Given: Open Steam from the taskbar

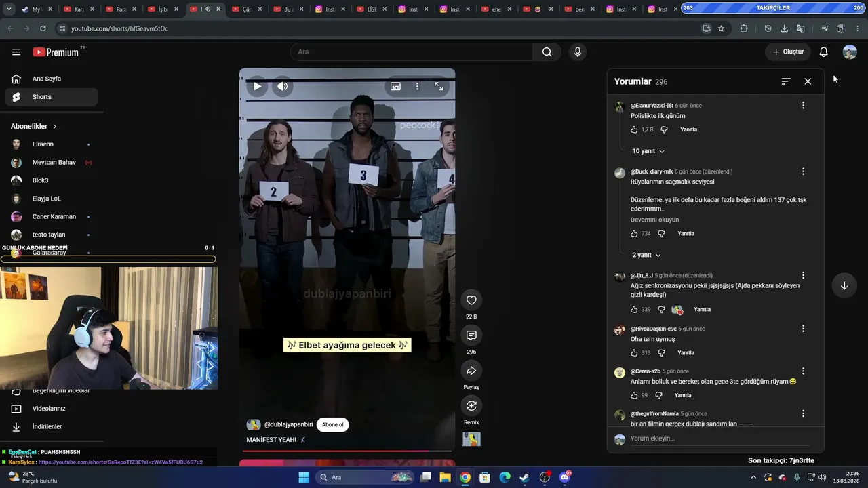Looking at the screenshot, I should click(x=524, y=477).
